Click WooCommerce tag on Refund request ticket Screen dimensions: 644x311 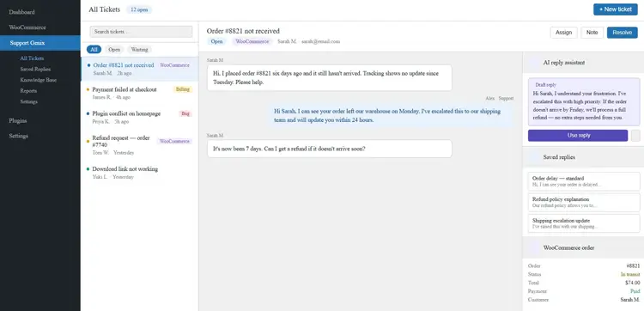pyautogui.click(x=174, y=142)
